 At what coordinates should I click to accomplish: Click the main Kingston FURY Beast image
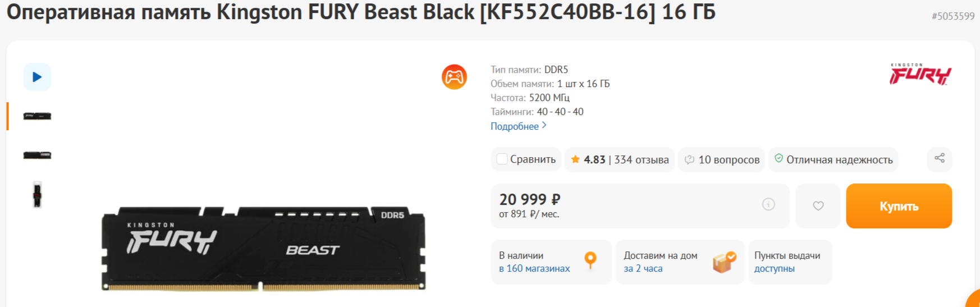coord(264,249)
